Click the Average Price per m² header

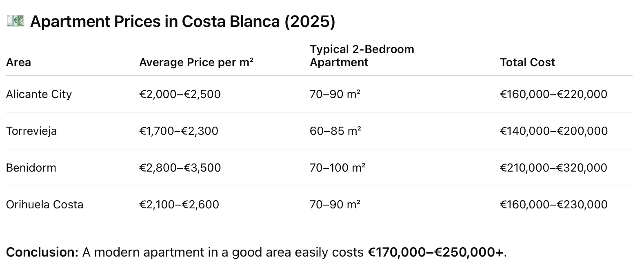pyautogui.click(x=196, y=62)
